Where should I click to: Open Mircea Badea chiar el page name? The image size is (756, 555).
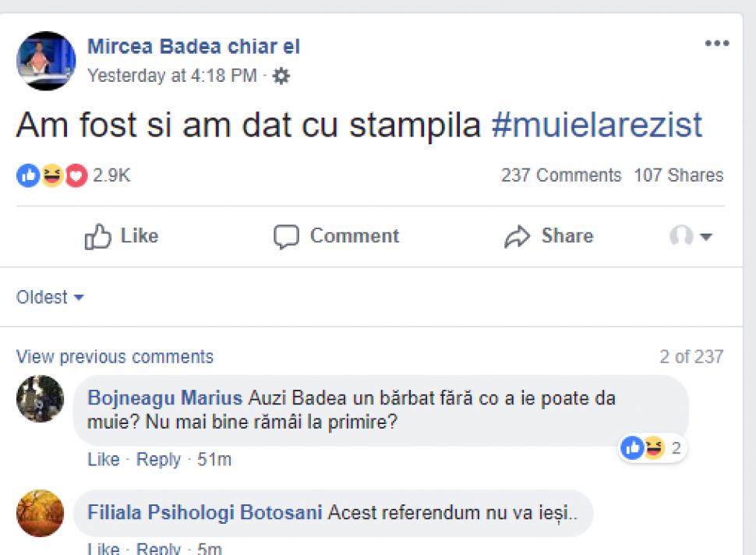pos(193,47)
